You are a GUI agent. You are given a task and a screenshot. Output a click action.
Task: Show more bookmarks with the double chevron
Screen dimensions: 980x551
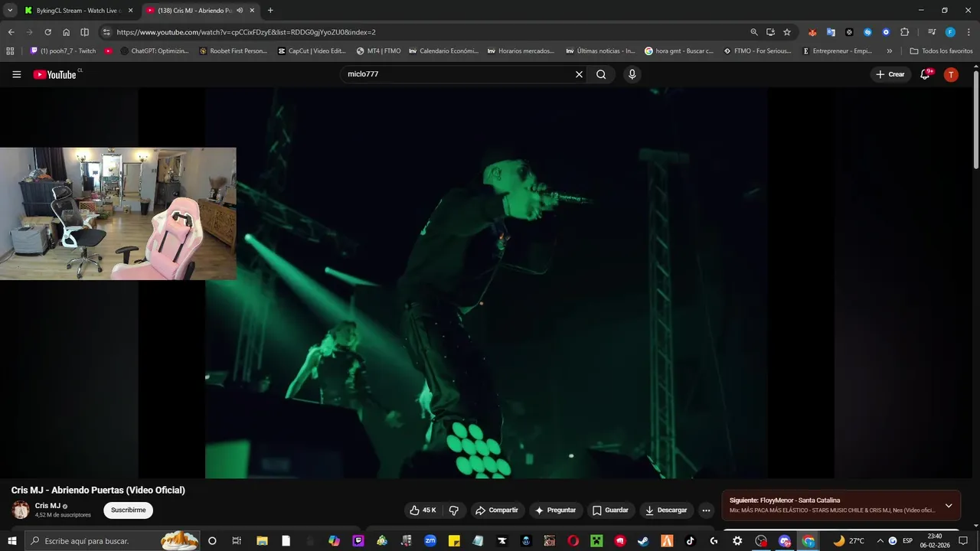(x=889, y=51)
